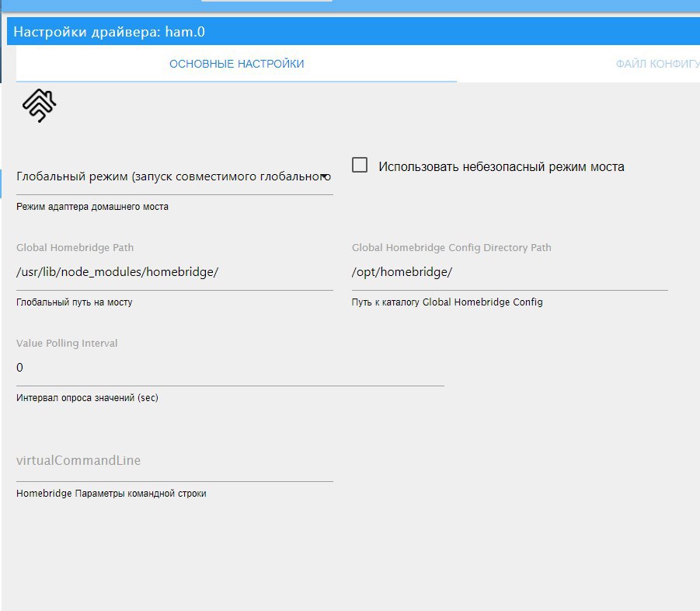Open the adapter mode dropdown
Viewport: 700px width, 611px height.
[175, 177]
